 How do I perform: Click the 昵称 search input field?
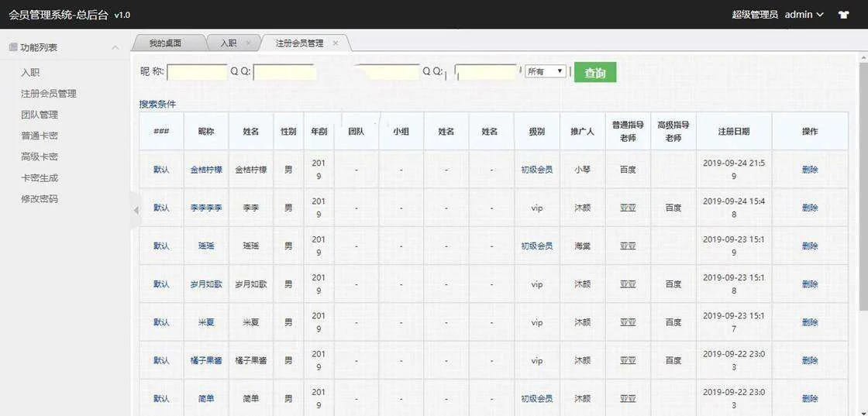[197, 72]
